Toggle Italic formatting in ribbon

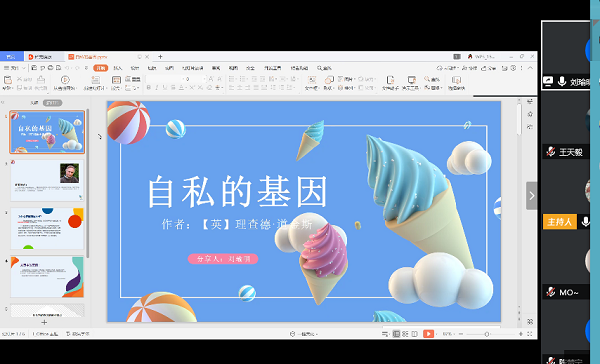pos(157,88)
